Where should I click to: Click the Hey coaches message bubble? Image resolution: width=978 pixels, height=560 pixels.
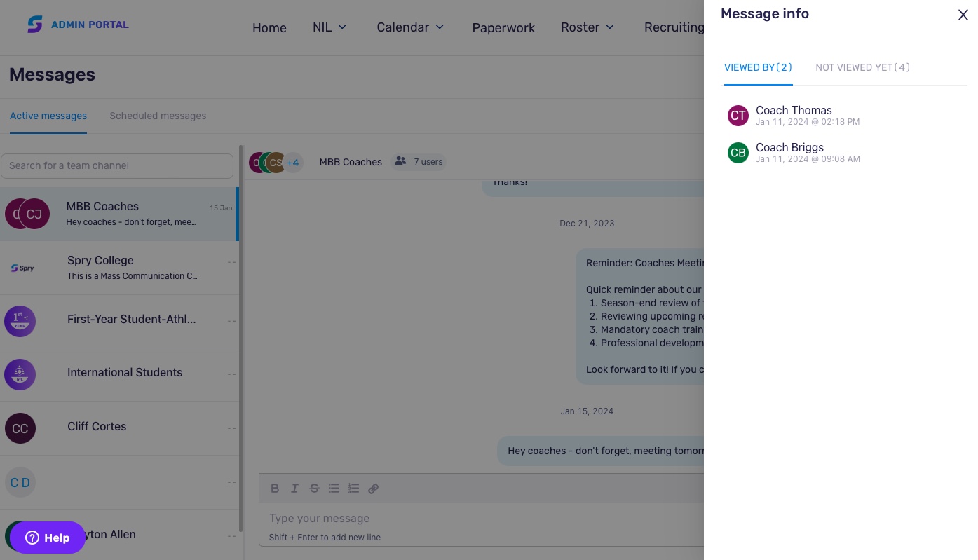tap(601, 451)
